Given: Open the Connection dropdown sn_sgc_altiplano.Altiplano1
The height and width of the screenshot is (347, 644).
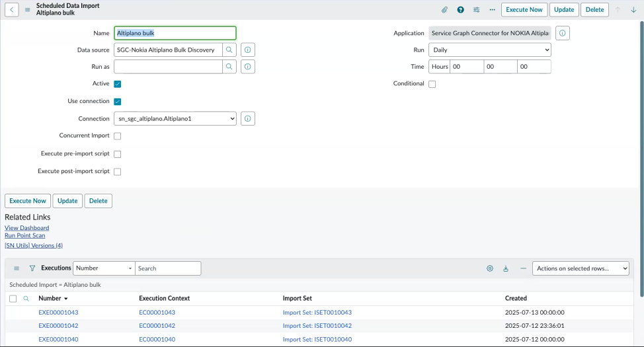Looking at the screenshot, I should (175, 119).
